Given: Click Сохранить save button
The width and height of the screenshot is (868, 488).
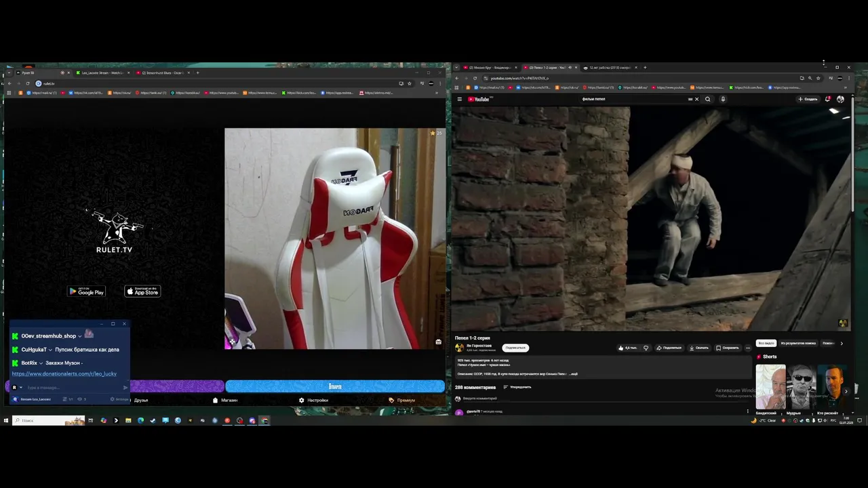Looking at the screenshot, I should coord(728,348).
